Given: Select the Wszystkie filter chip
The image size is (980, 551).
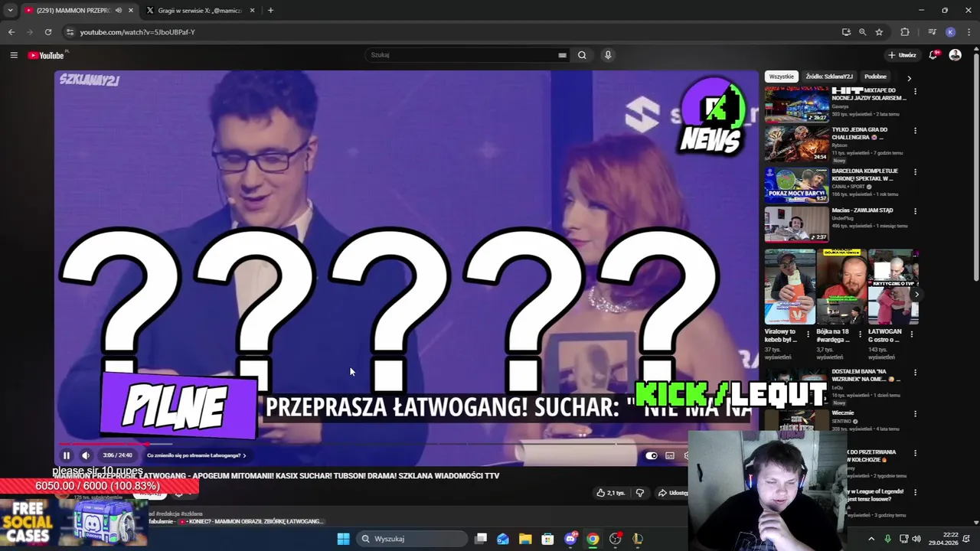Looking at the screenshot, I should point(782,77).
